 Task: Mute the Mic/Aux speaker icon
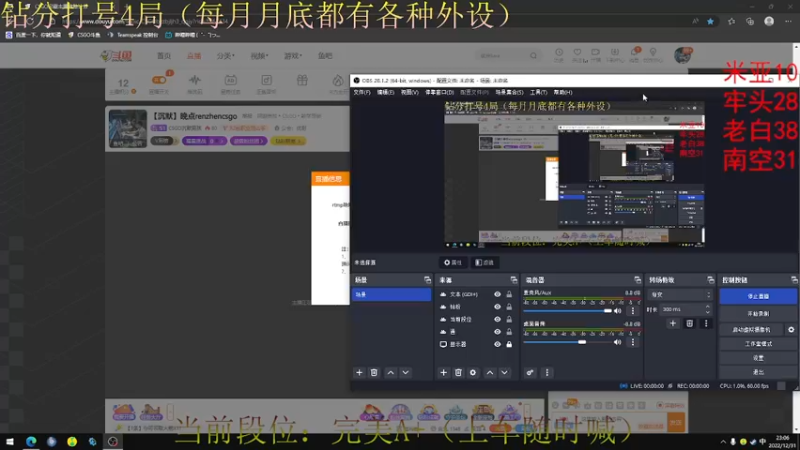618,311
